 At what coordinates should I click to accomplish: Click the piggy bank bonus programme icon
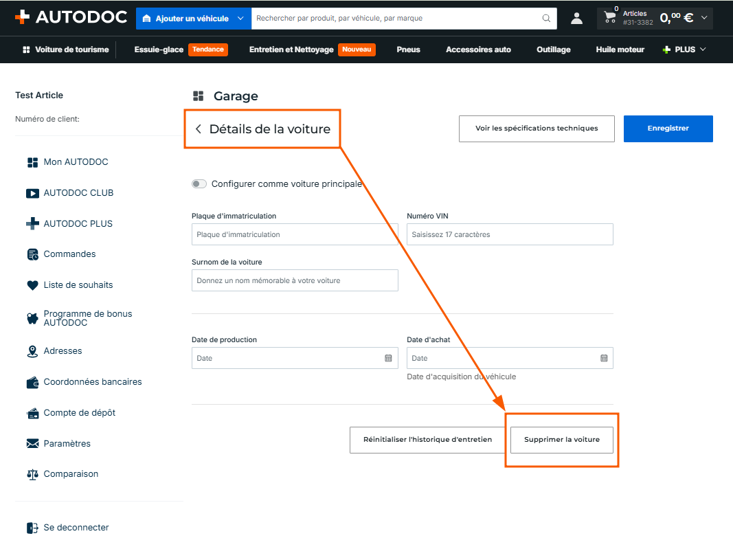coord(32,318)
